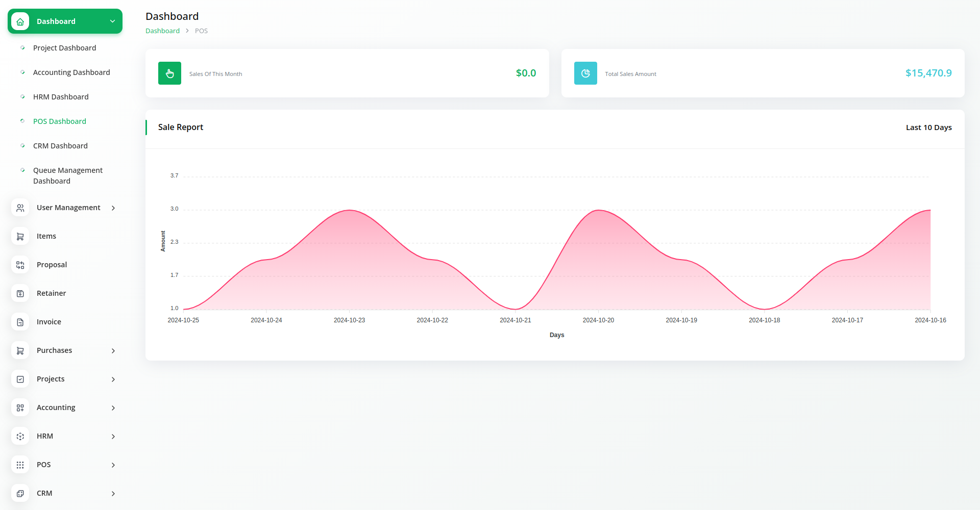Click the 2024-10-23 peak on chart
Screen dimensions: 980x510
(350, 210)
